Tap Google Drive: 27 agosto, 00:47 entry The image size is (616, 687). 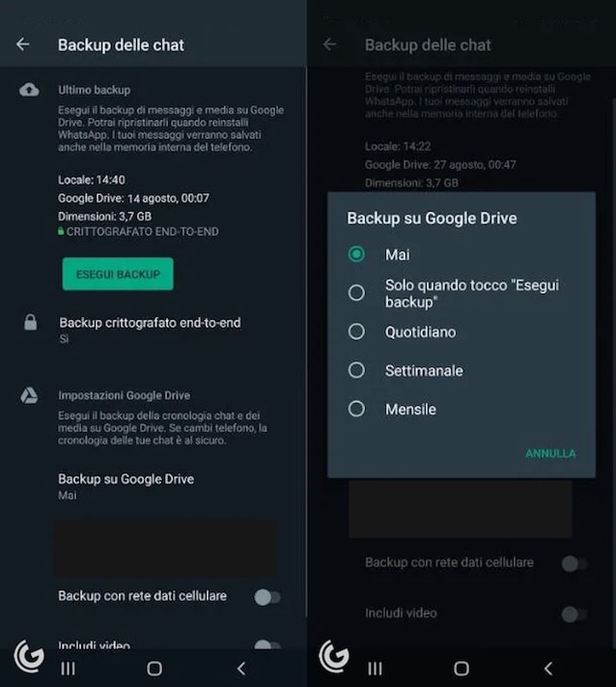(440, 164)
